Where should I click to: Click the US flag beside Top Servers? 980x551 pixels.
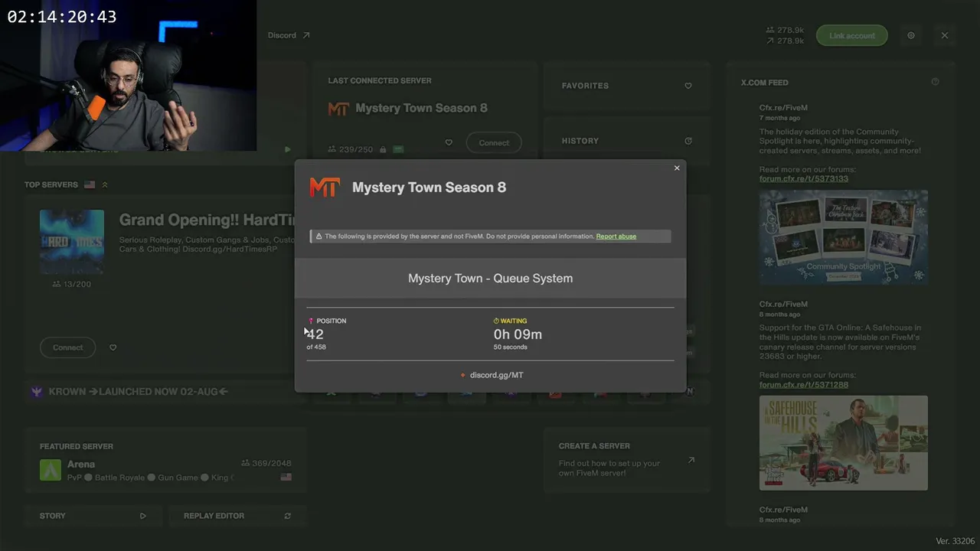90,184
